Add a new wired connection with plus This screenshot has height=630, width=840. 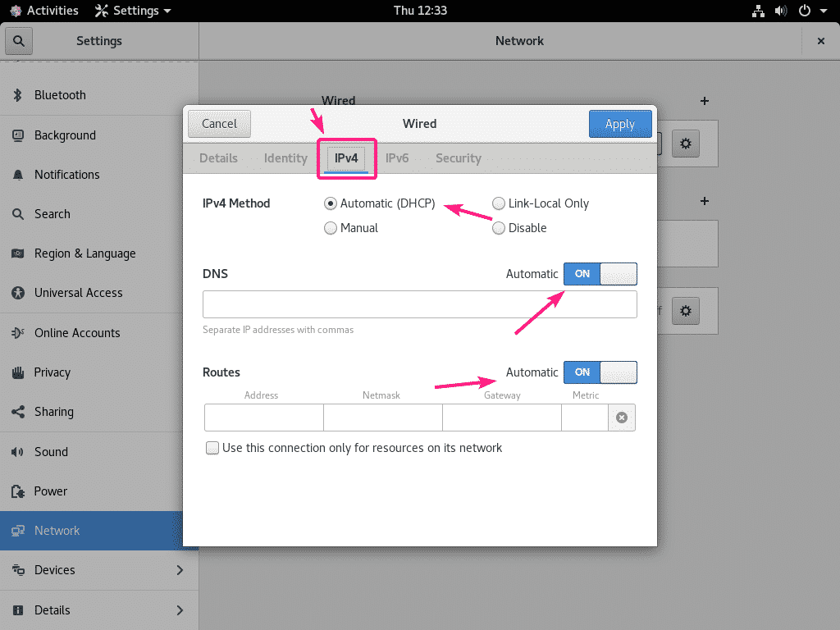[705, 101]
